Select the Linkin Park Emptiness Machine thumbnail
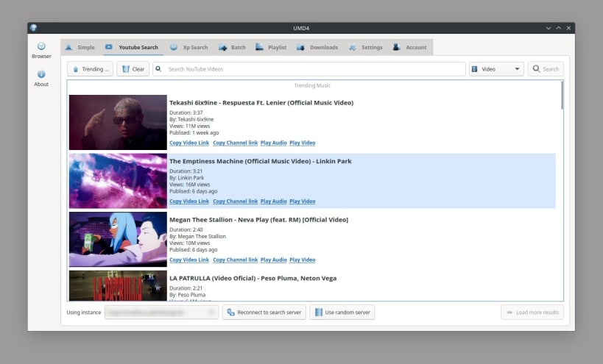Screen dimensions: 603x364 (x=118, y=181)
